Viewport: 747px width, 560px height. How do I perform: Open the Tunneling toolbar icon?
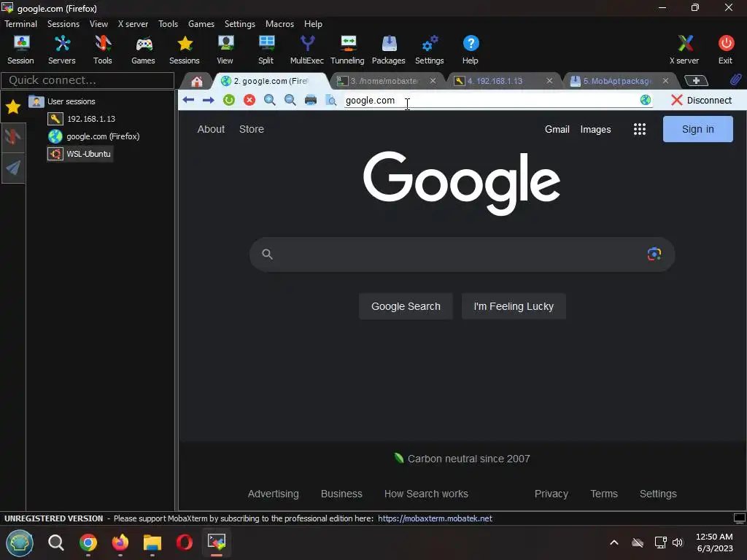(347, 50)
